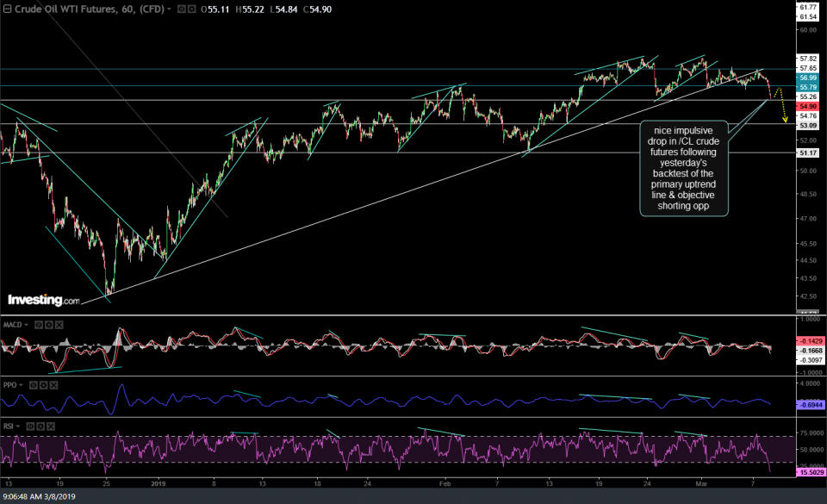Image resolution: width=827 pixels, height=504 pixels.
Task: Toggle visibility of the Crude Oil price series
Action: [x=182, y=9]
